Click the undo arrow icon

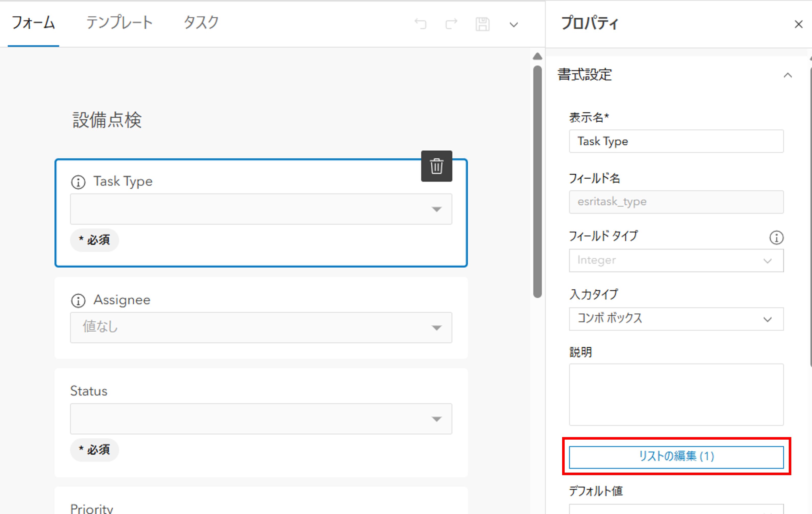coord(420,24)
